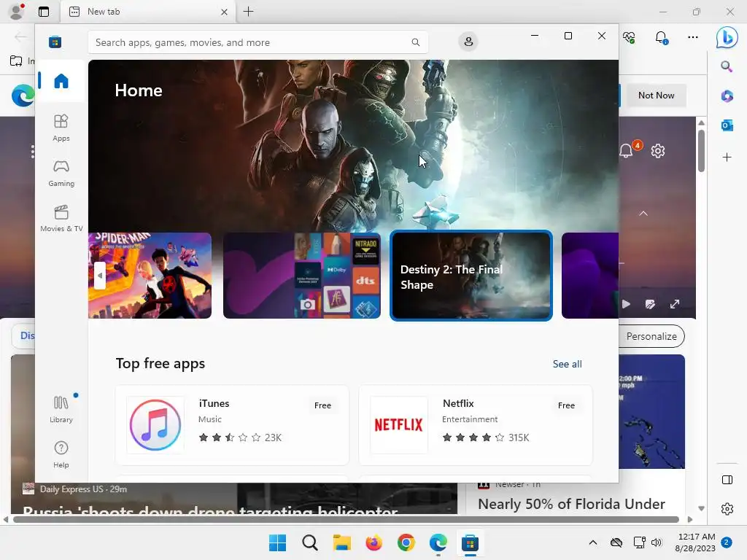Open Edge sidebar settings gear at bottom

click(x=727, y=509)
